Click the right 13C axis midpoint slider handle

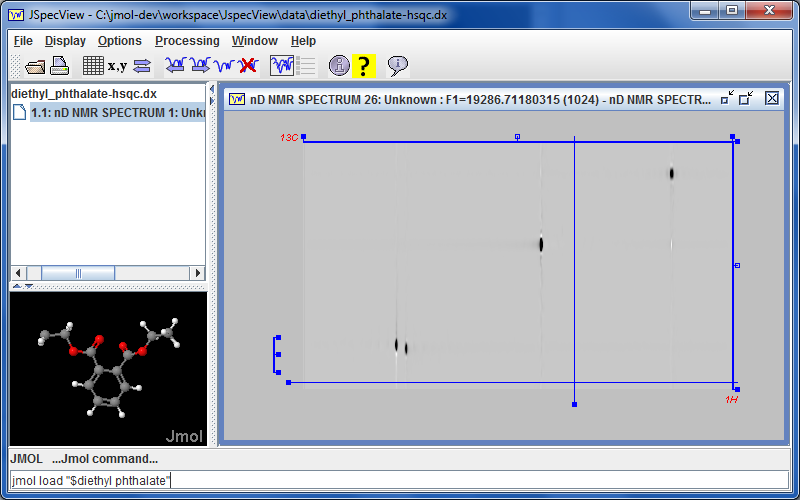pos(737,265)
